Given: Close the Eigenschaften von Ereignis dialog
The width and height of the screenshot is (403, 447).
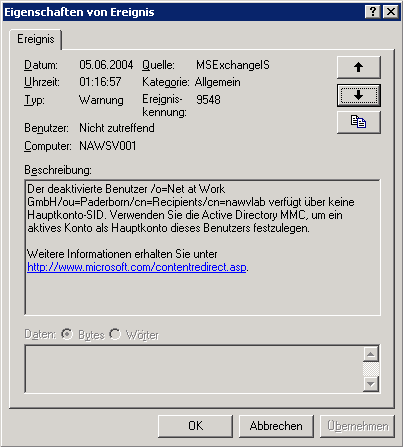Looking at the screenshot, I should click(390, 12).
